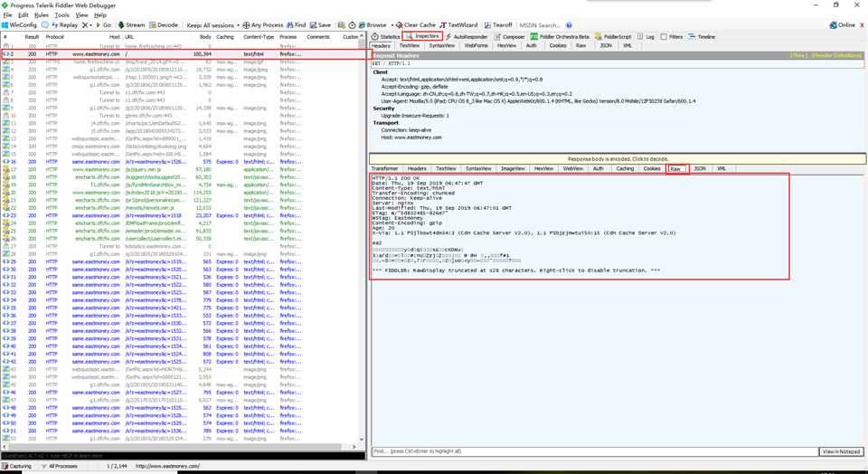The width and height of the screenshot is (868, 474).
Task: Open WinConfig from the toolbar
Action: 19,25
